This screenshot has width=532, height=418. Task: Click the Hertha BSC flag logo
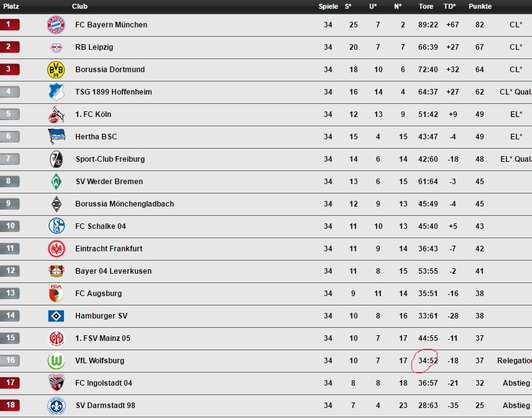click(57, 136)
